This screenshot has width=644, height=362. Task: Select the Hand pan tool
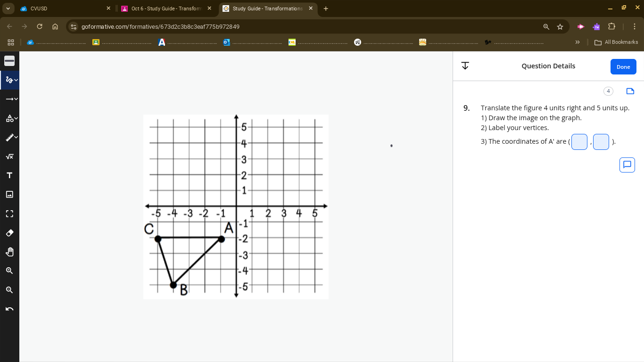9,251
